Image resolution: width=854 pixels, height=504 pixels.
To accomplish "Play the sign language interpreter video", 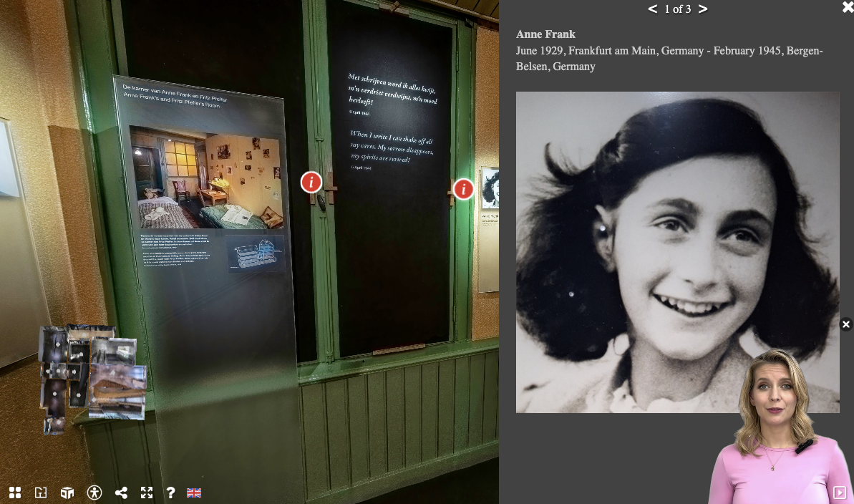I will click(x=839, y=493).
